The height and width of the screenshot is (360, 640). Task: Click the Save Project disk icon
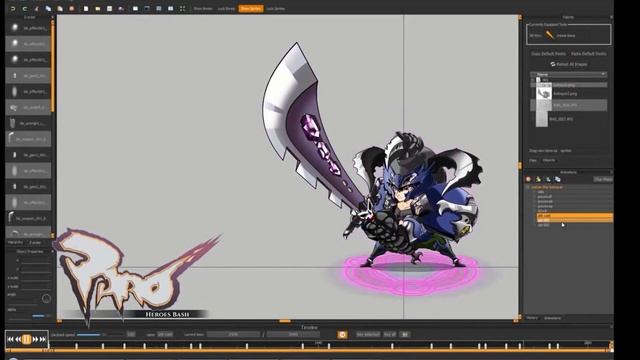pos(109,9)
